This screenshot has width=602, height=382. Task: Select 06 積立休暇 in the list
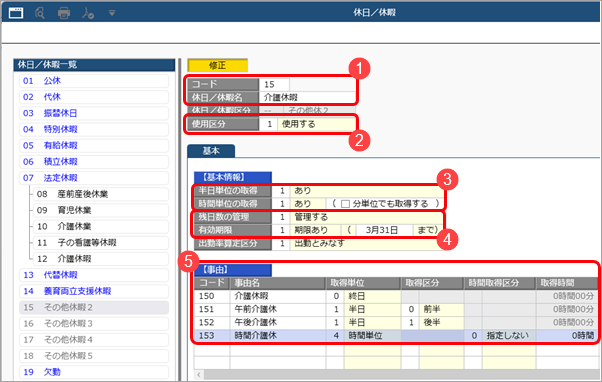pos(94,162)
